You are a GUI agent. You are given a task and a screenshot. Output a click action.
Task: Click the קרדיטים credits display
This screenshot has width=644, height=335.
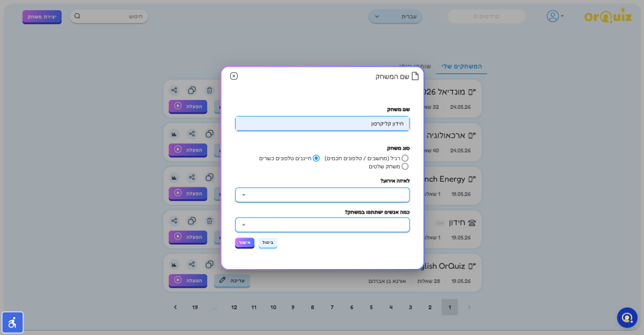(486, 16)
